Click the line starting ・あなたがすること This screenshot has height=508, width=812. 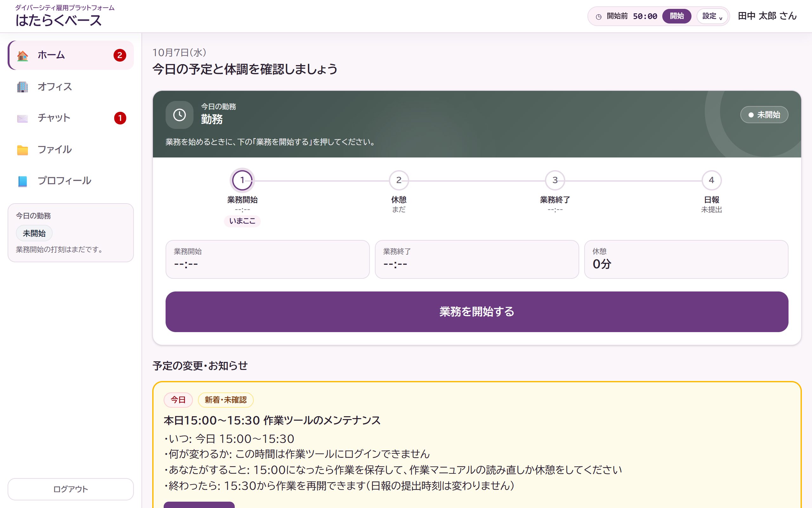[x=393, y=470]
